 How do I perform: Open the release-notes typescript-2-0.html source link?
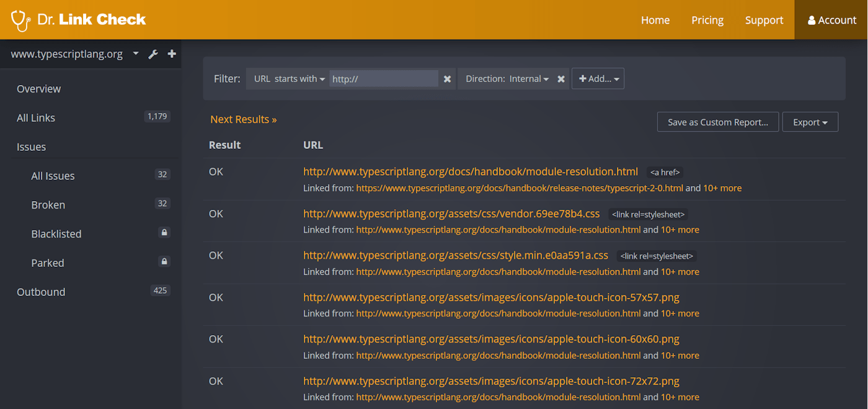point(520,188)
